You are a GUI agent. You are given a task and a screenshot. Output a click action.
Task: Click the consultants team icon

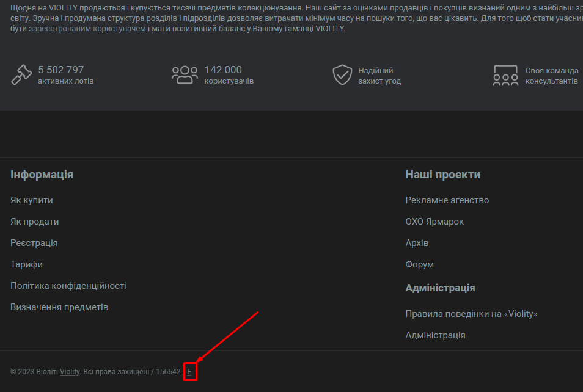505,76
